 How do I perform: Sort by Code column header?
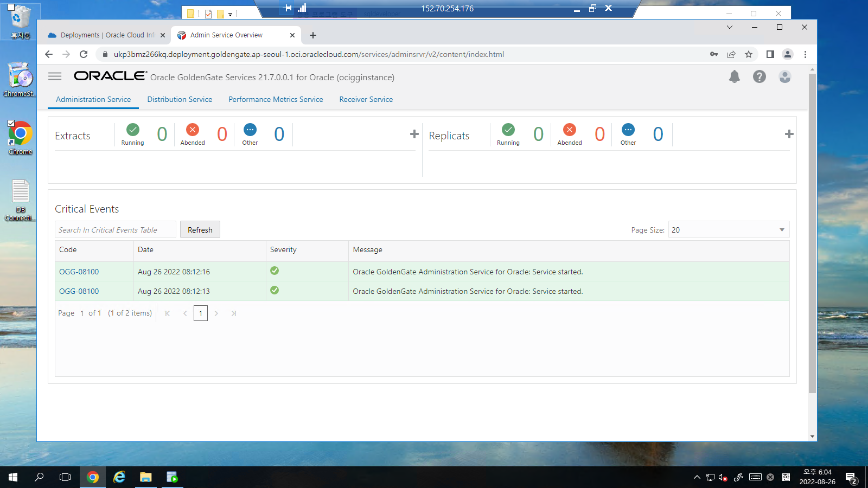[94, 250]
